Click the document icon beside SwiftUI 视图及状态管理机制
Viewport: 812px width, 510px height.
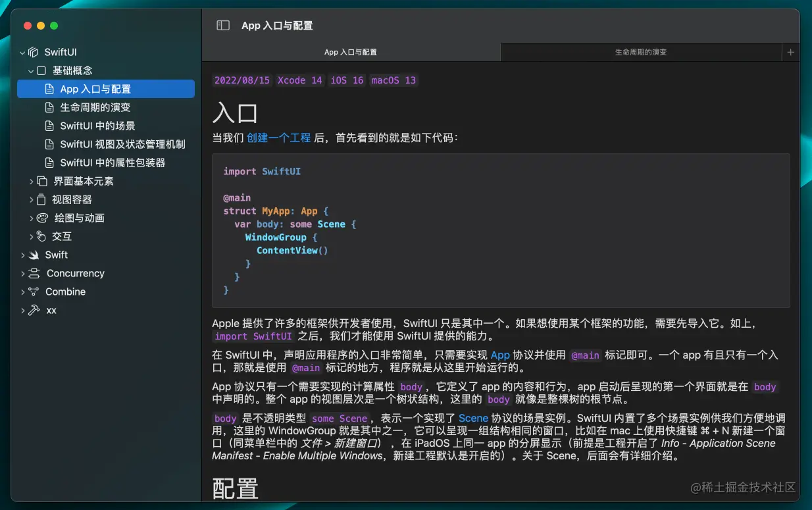49,144
